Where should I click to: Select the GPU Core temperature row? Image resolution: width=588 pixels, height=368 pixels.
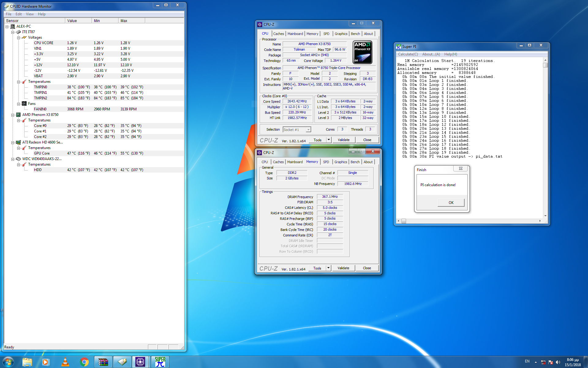tap(109, 153)
